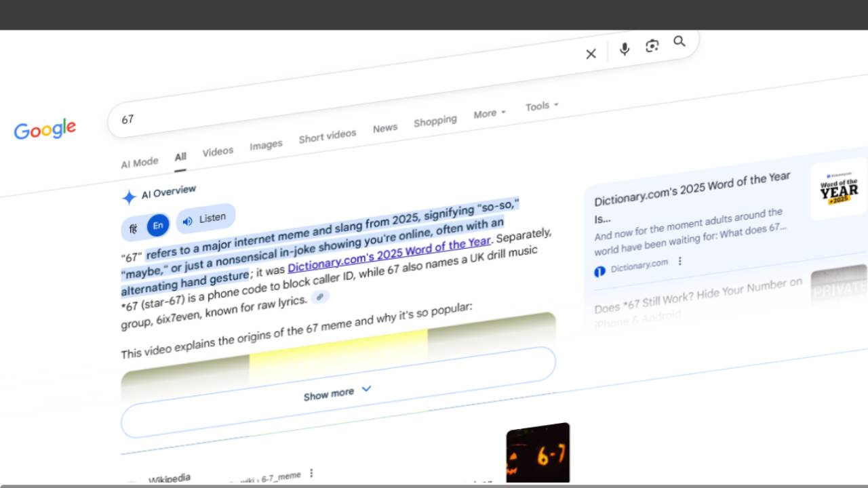This screenshot has height=488, width=868.
Task: Open the Tools dropdown
Action: [542, 106]
